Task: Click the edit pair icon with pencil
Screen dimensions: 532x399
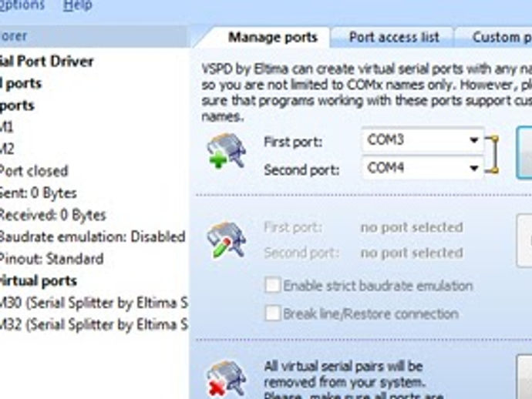Action: [226, 240]
